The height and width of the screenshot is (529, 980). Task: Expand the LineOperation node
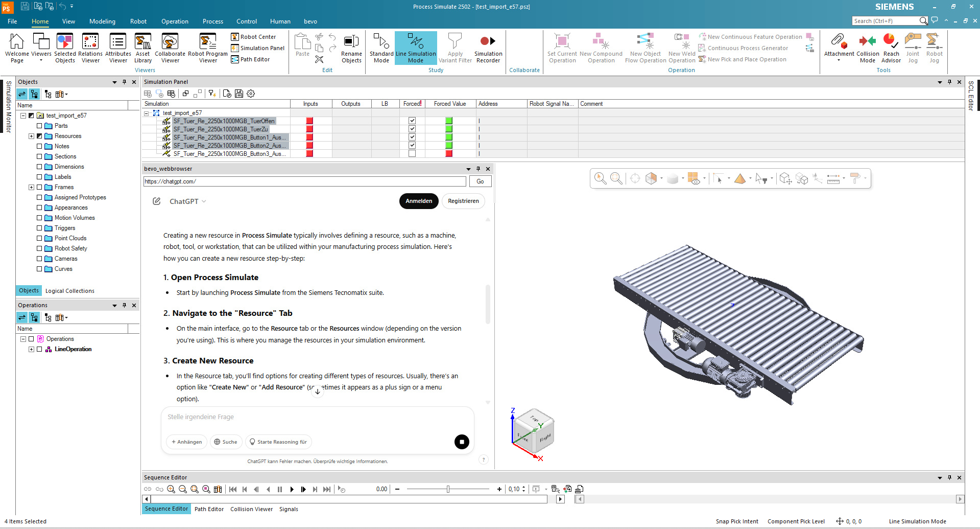[31, 349]
